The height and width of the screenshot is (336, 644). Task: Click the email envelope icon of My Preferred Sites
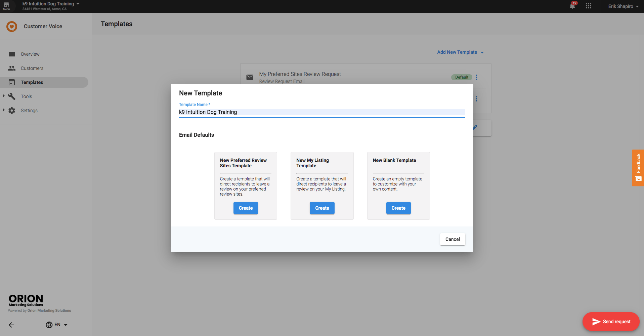[250, 77]
